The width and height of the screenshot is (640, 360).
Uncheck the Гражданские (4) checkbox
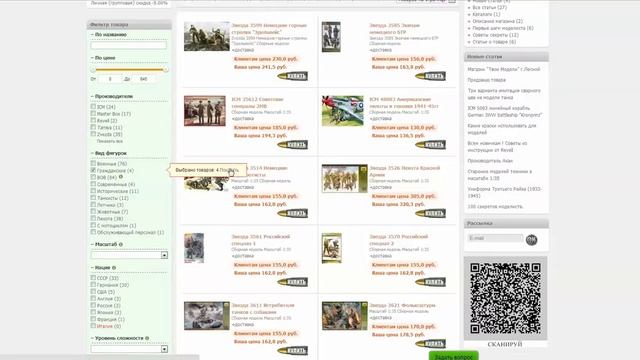93,170
